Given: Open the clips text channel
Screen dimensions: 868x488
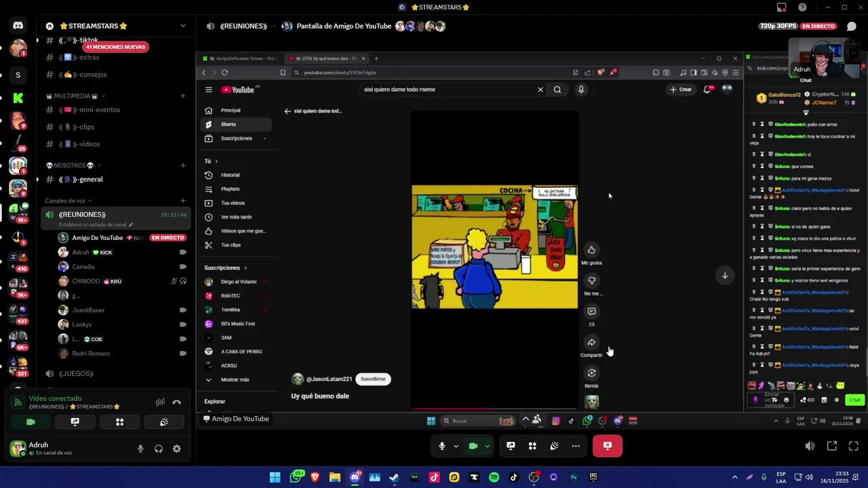Looking at the screenshot, I should pos(115,127).
